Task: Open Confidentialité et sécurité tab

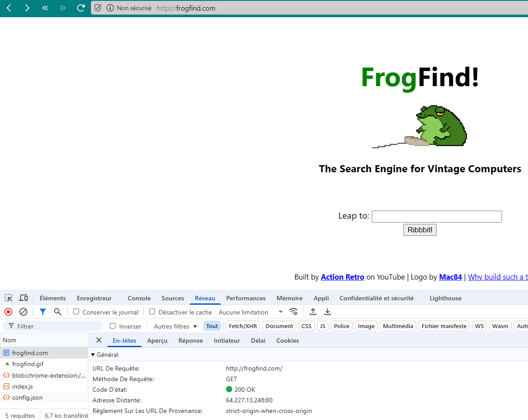Action: click(377, 298)
